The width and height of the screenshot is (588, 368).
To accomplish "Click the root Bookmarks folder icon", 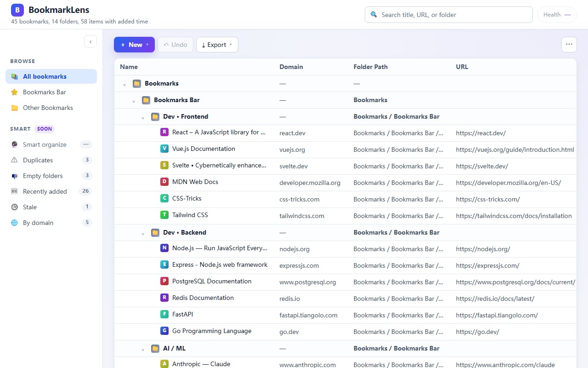I will tap(137, 84).
